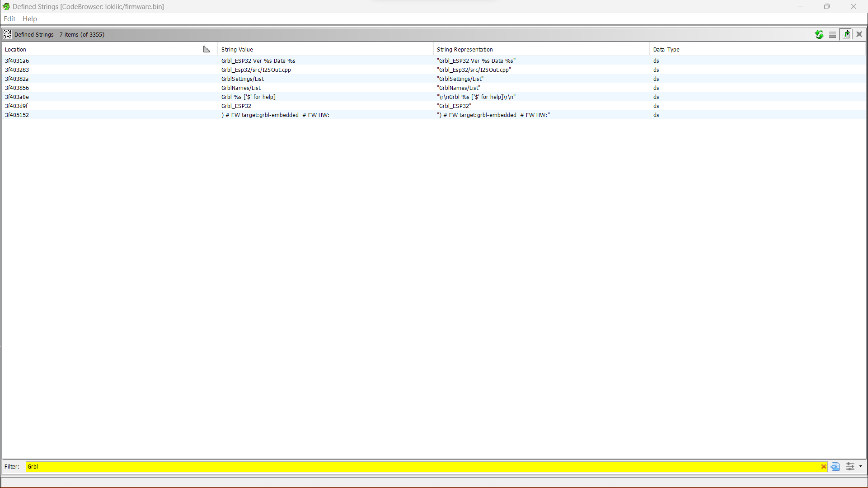Screen dimensions: 868x488
Task: Minimize the Defined Strings window
Action: click(801, 6)
